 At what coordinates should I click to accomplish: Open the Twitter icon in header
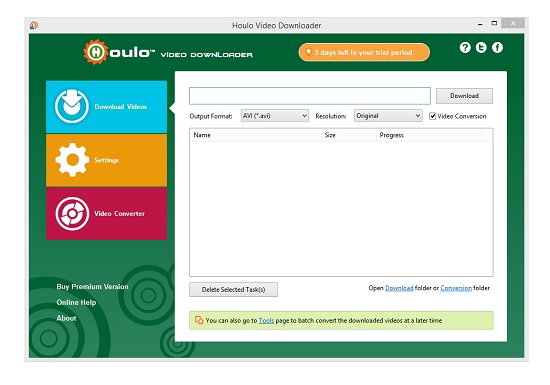click(481, 47)
